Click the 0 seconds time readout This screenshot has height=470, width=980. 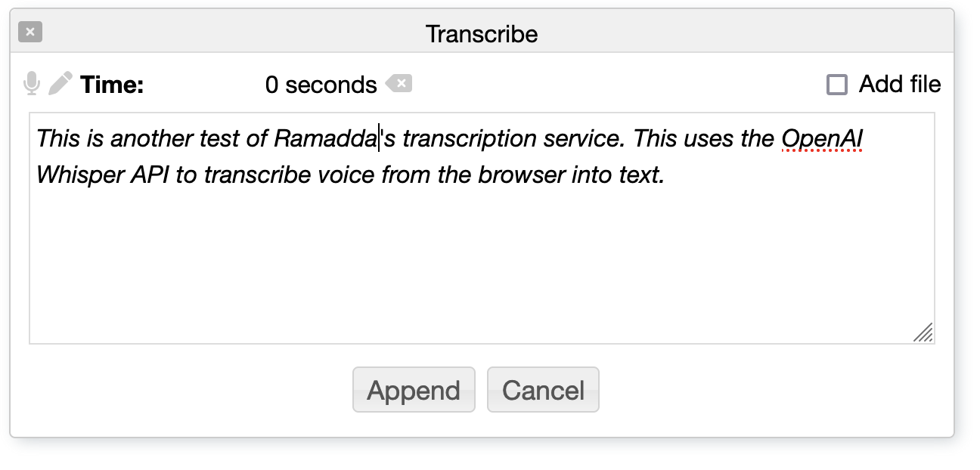pos(321,85)
